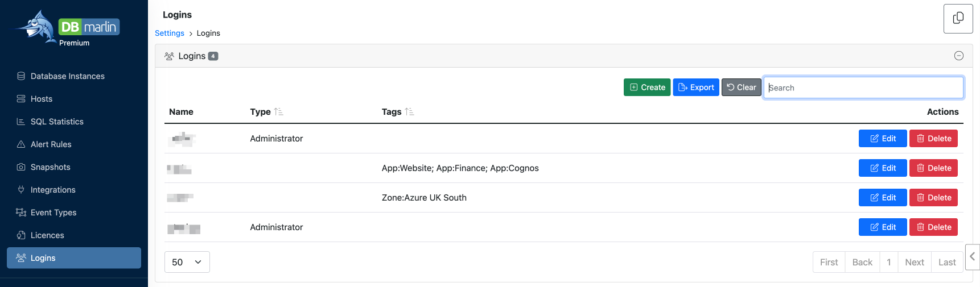Click the Alert Rules warning triangle icon

tap(21, 144)
